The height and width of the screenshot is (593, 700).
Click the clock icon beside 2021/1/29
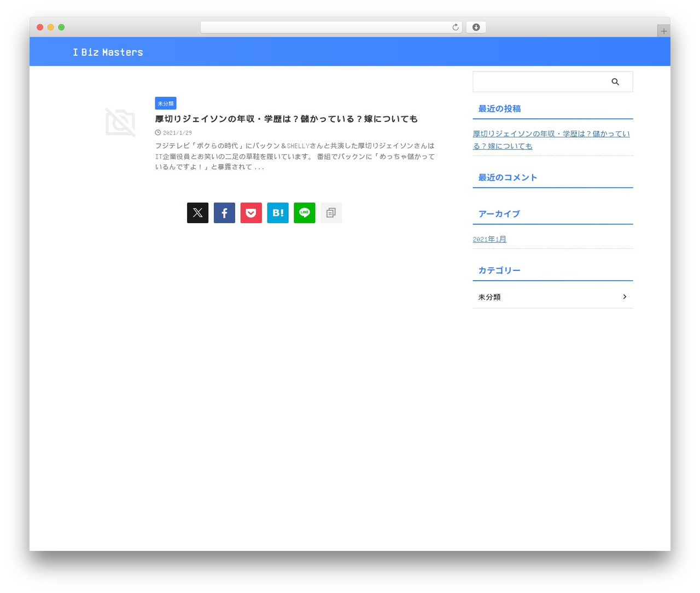157,132
